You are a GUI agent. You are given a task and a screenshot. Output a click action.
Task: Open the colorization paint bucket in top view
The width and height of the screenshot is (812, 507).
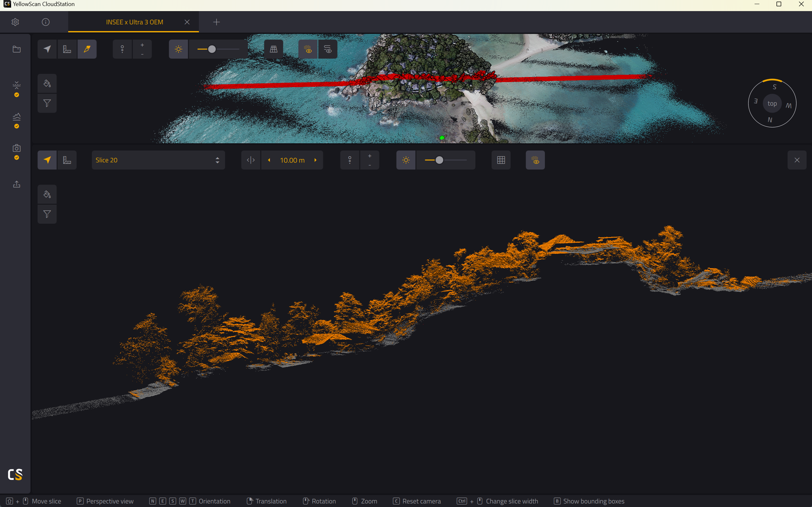click(47, 83)
